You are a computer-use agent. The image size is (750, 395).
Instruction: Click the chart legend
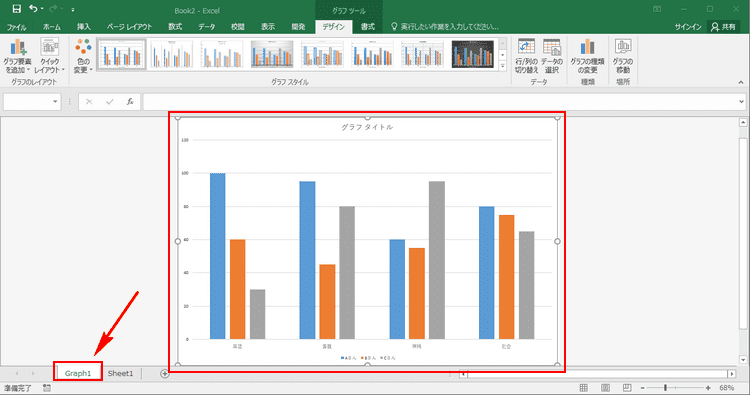(x=368, y=358)
